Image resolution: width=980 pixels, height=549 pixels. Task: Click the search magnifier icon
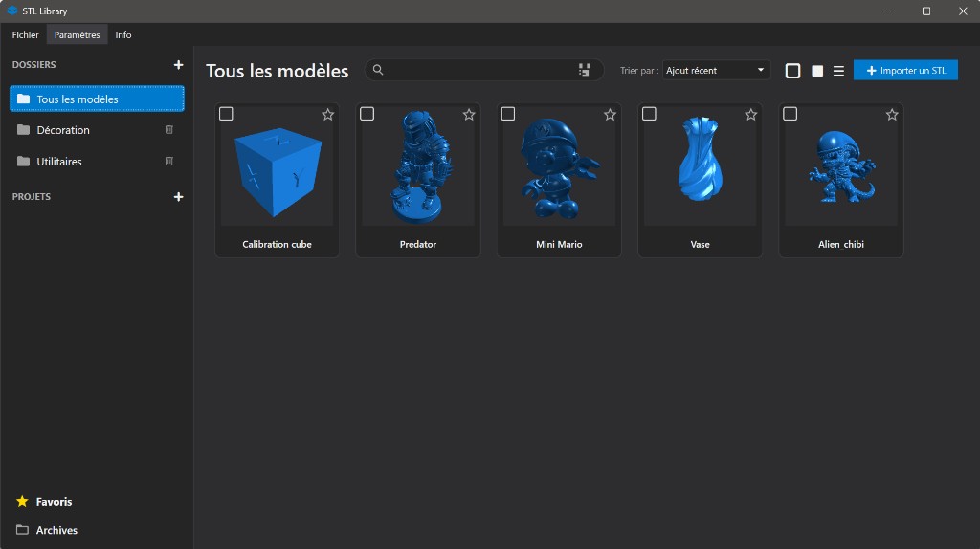[378, 70]
